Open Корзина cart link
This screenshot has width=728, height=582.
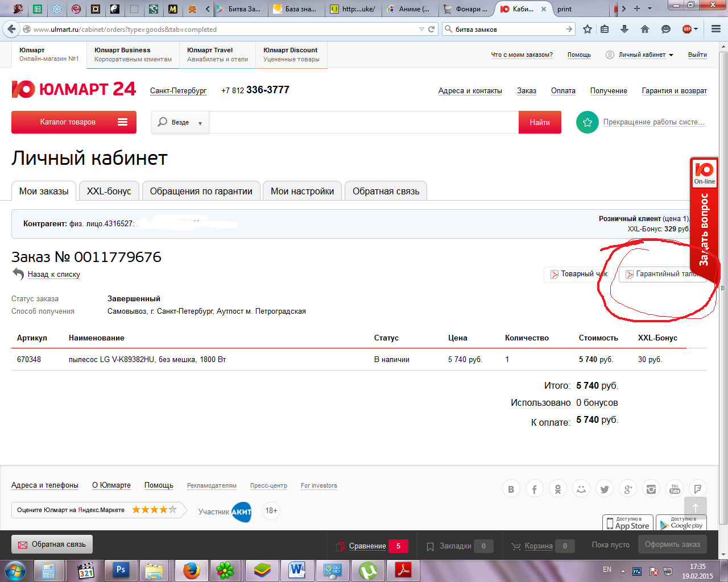(539, 546)
